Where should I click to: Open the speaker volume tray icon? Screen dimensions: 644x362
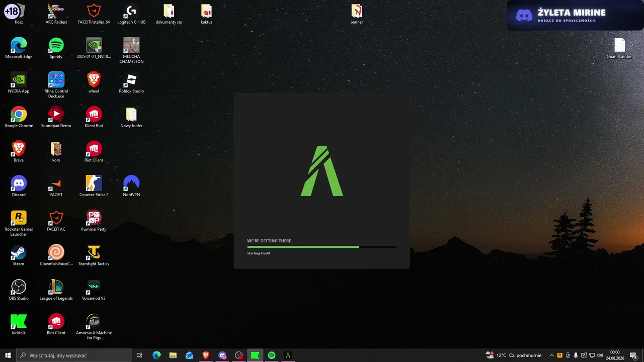(600, 355)
